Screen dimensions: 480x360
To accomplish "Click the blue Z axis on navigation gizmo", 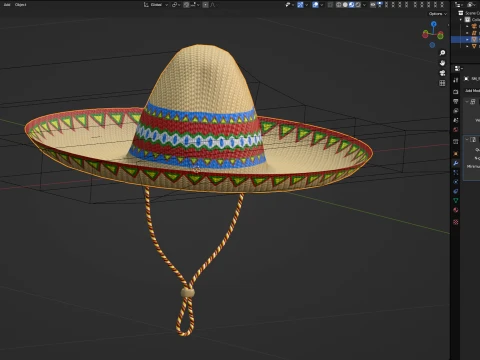I will pos(434,24).
